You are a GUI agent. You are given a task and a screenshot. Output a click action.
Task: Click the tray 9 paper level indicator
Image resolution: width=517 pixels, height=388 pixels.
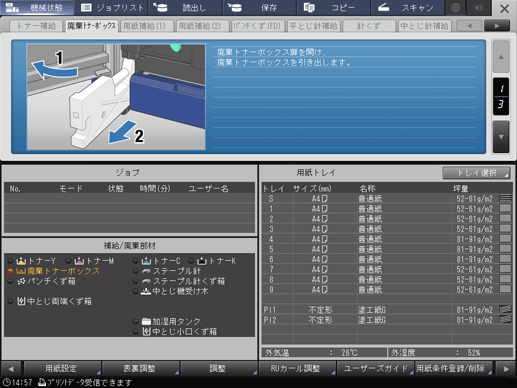[x=505, y=289]
